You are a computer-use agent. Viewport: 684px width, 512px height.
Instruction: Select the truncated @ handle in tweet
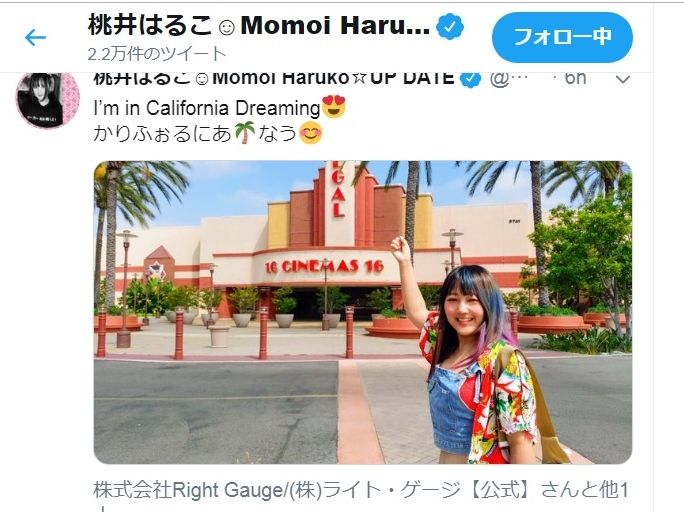pos(509,79)
